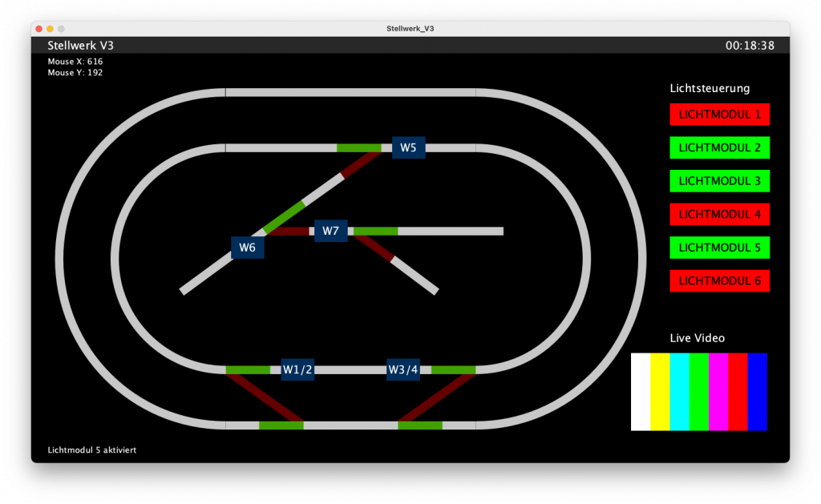The width and height of the screenshot is (821, 504).
Task: Click the Stellwerk V3 header title
Action: click(x=80, y=46)
